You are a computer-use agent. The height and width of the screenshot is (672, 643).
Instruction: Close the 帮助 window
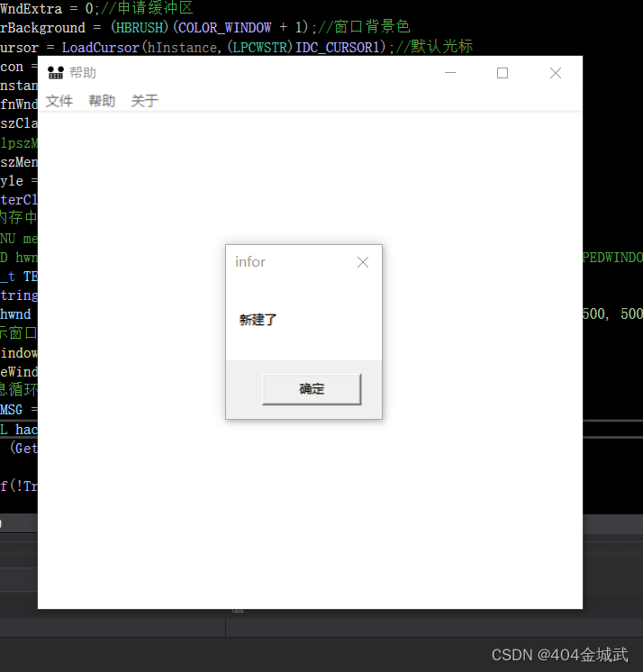click(x=556, y=73)
